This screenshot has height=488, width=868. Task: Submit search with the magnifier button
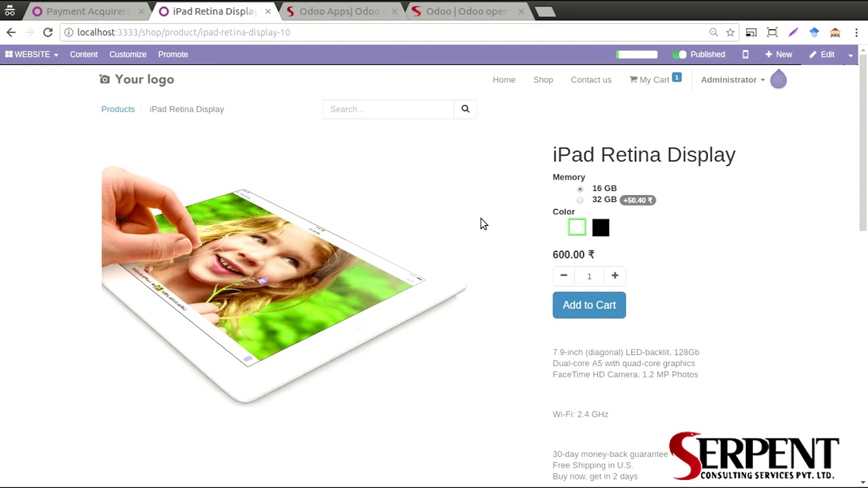(465, 109)
